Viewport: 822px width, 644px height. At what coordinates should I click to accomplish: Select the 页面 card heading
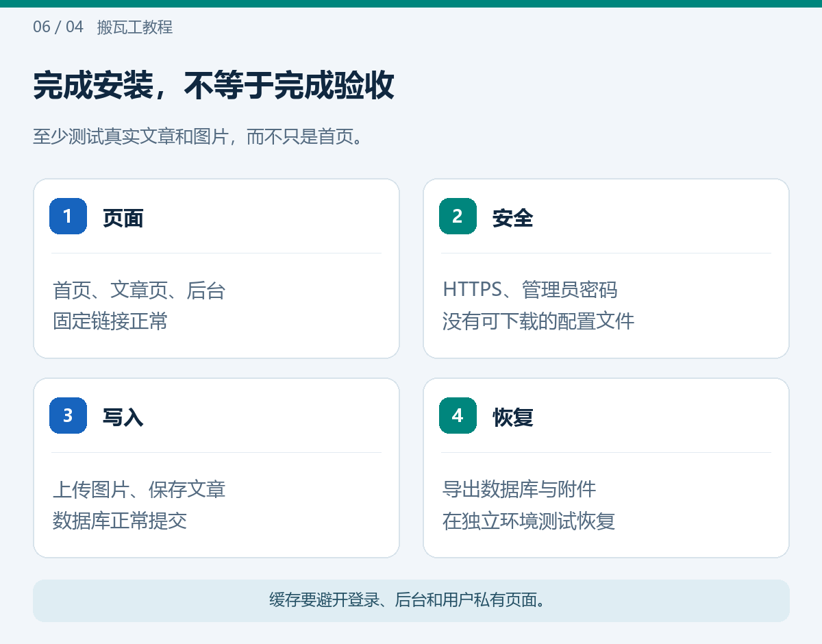123,219
